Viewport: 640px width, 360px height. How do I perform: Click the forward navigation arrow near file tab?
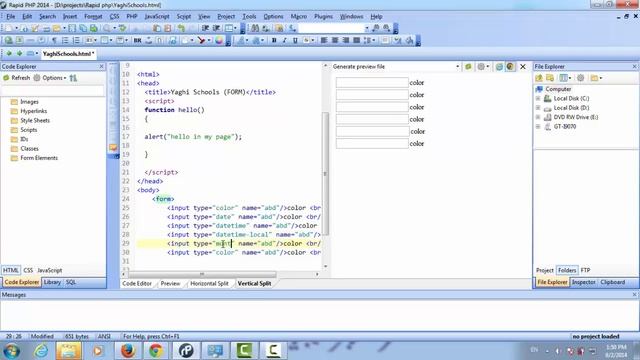[19, 53]
